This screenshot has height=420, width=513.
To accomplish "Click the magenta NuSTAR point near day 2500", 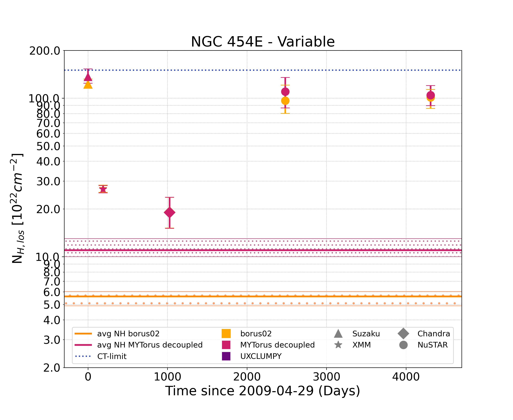I will point(285,92).
